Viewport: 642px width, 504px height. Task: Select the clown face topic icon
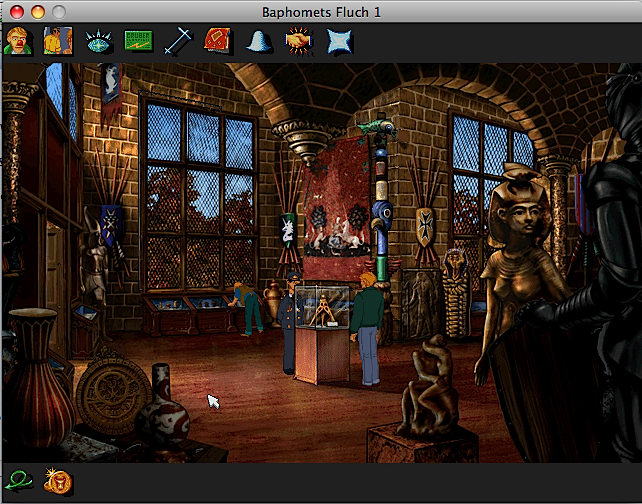click(17, 41)
